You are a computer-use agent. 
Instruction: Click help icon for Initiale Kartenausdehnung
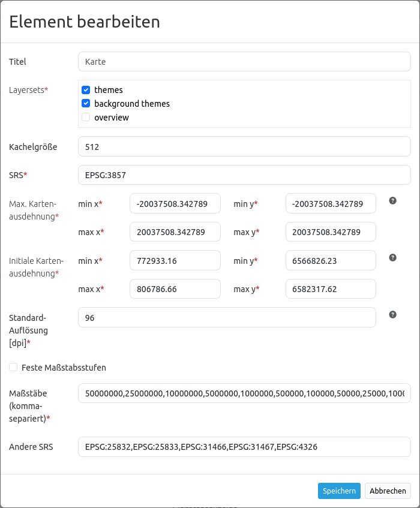pyautogui.click(x=393, y=257)
